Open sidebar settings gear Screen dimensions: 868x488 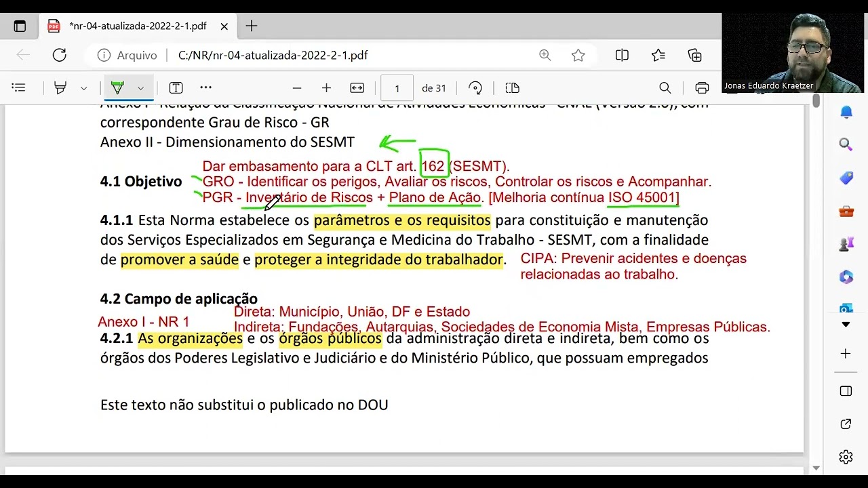click(x=846, y=457)
